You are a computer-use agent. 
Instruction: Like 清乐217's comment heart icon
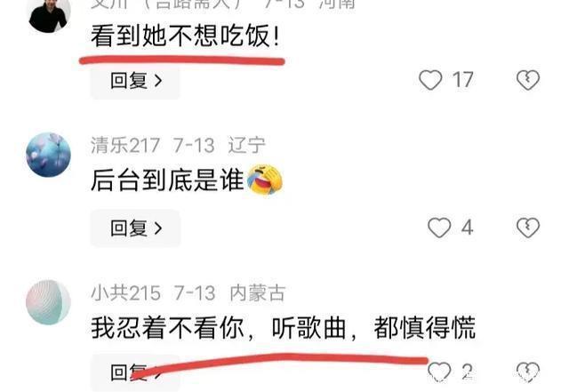[439, 228]
